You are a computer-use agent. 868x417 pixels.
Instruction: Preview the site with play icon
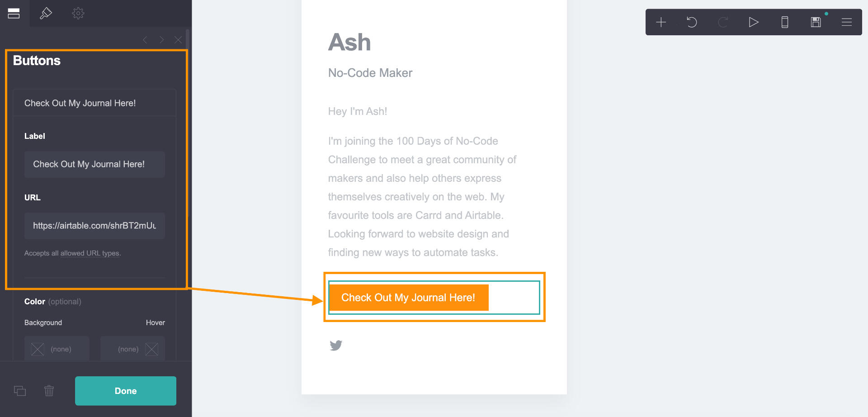pos(753,22)
